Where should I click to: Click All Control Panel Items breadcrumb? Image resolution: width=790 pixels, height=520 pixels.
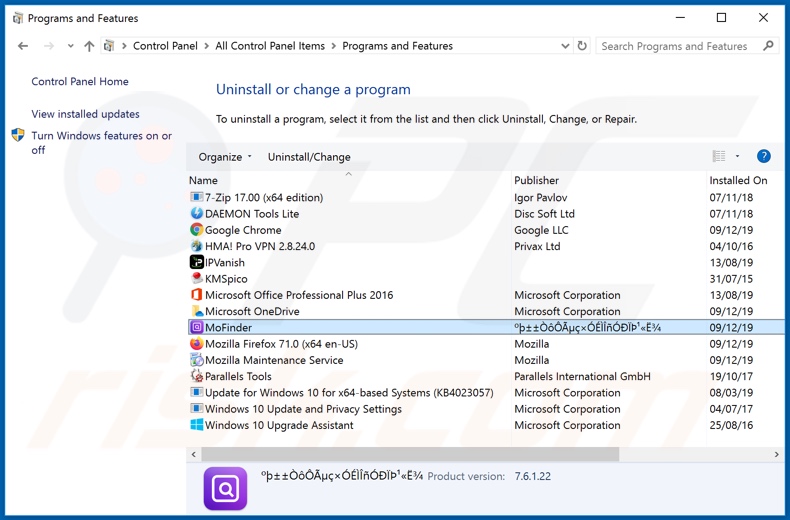[270, 46]
